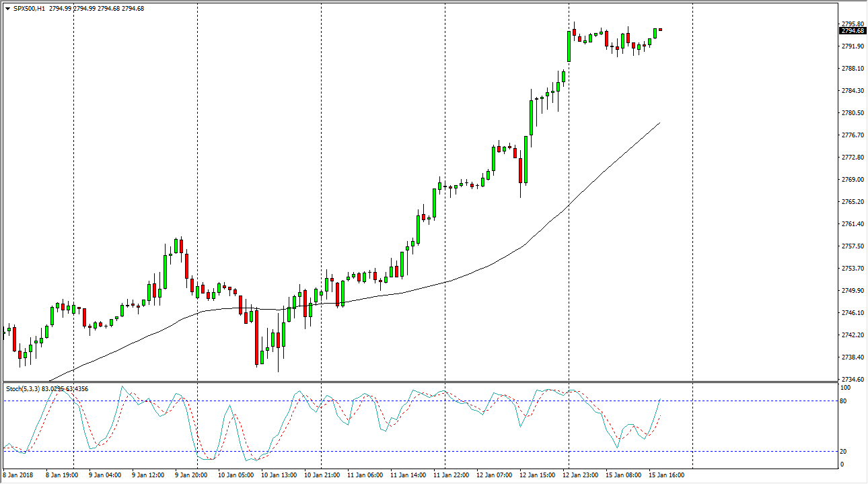Screen dimensions: 868x484
Task: Select the 2765.20 price axis label
Action: (x=852, y=202)
